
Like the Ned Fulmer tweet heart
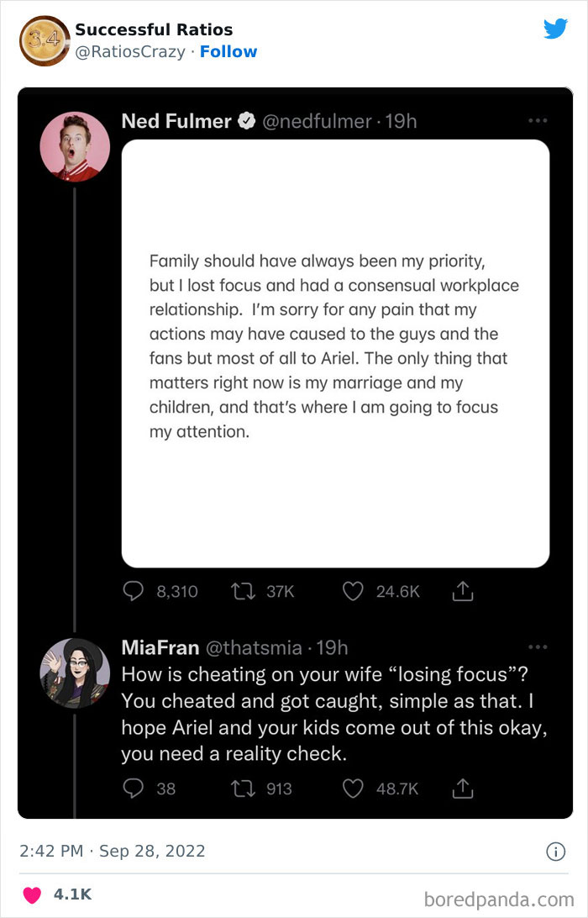(353, 592)
